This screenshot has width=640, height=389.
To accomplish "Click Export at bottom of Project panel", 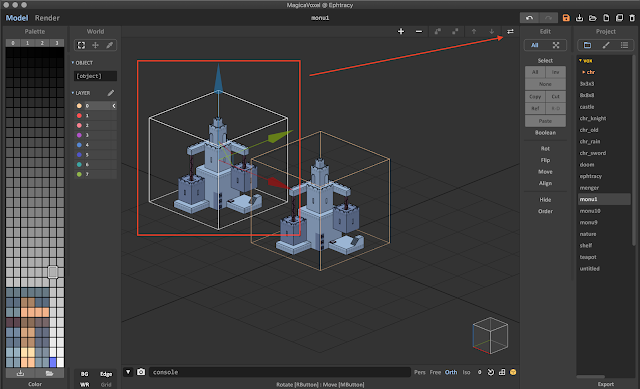I will pyautogui.click(x=606, y=384).
